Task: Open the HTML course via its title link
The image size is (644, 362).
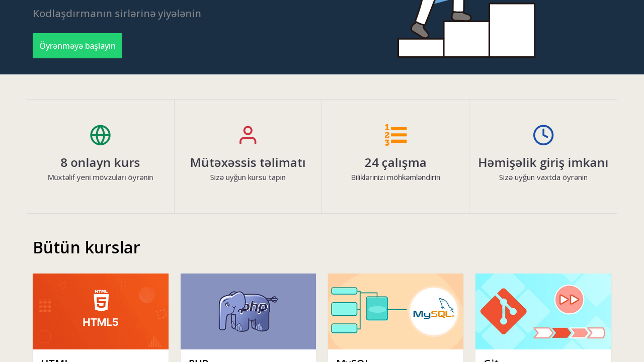Action: coord(54,360)
